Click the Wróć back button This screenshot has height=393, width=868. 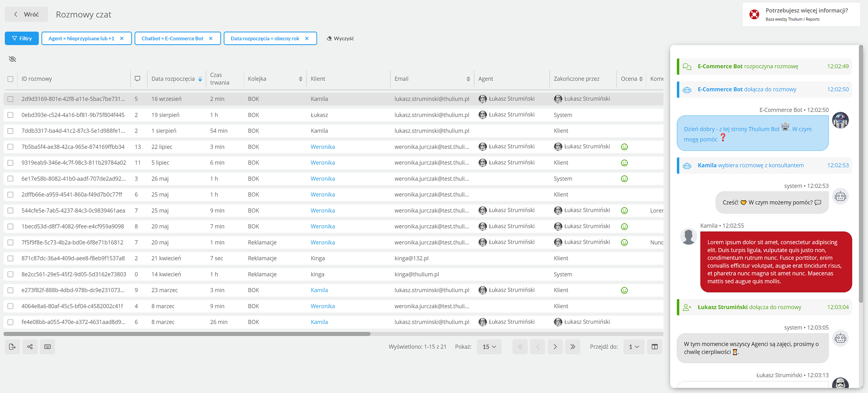pos(26,14)
